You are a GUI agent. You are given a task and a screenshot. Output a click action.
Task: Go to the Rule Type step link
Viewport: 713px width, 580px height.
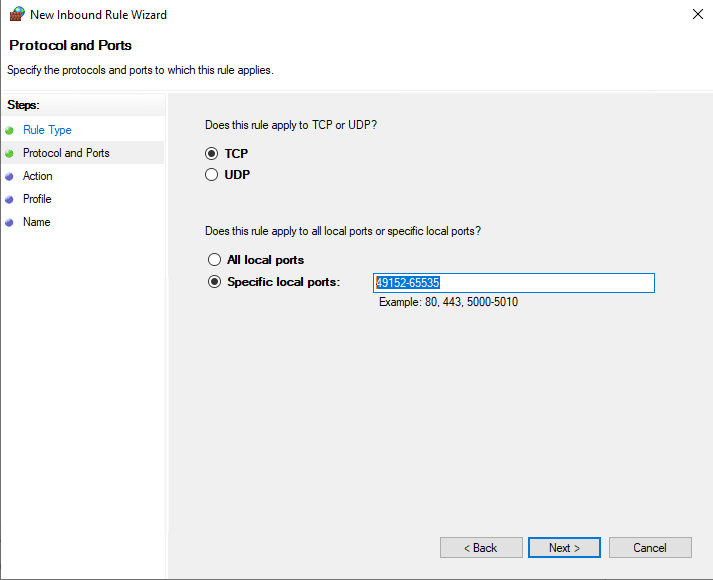(x=47, y=130)
